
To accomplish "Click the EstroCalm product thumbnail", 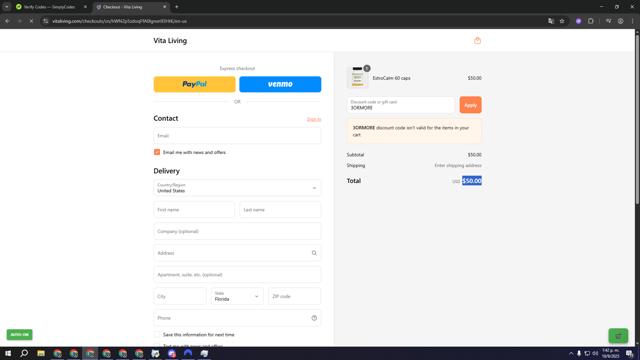I will coord(358,78).
